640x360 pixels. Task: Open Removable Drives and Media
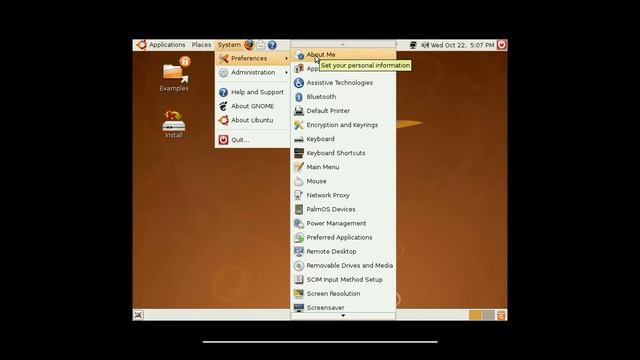343,266
